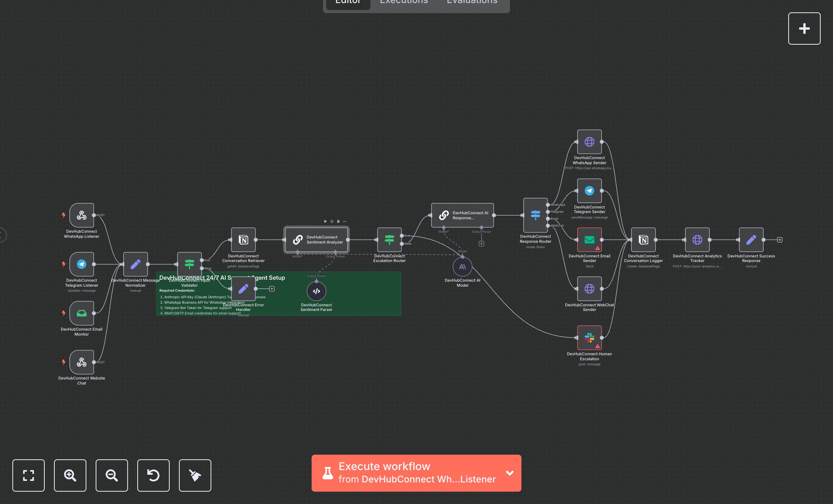Click the fit-to-view icon

pyautogui.click(x=29, y=475)
